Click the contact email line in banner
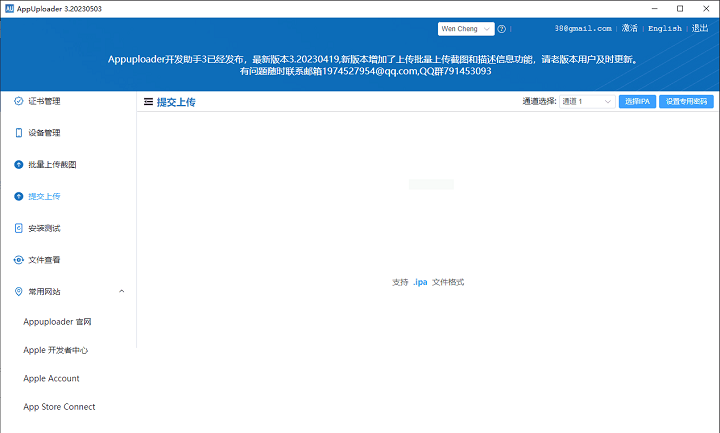 point(366,71)
